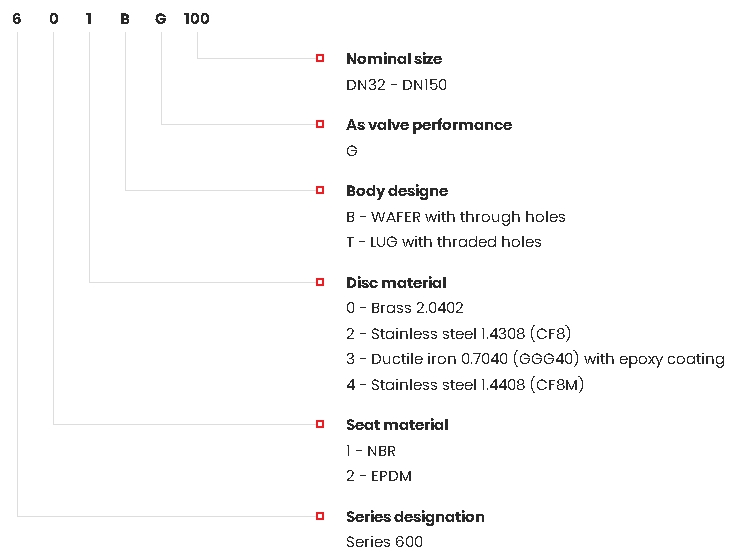Choose "3 - Ductile iron 0.7040" epoxy coating line
The image size is (742, 557).
pos(535,359)
